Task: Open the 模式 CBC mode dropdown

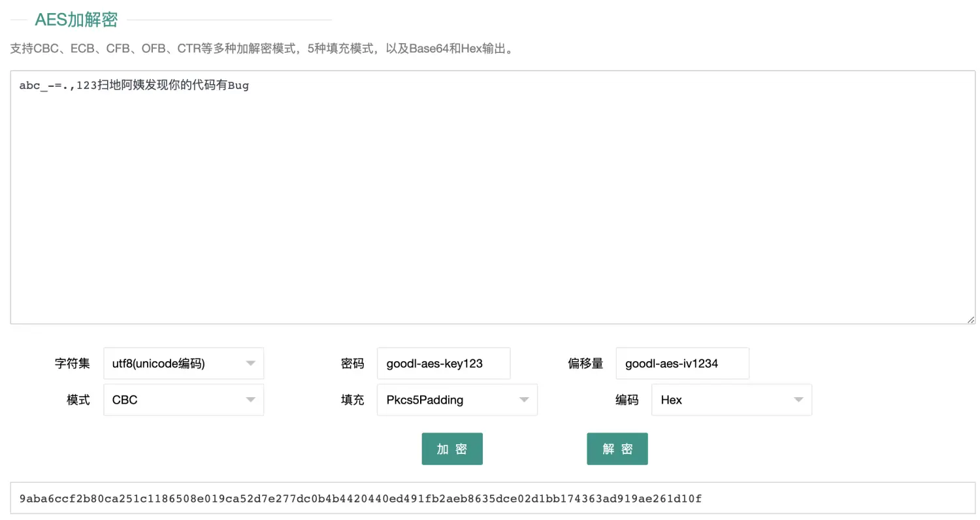Action: (184, 400)
